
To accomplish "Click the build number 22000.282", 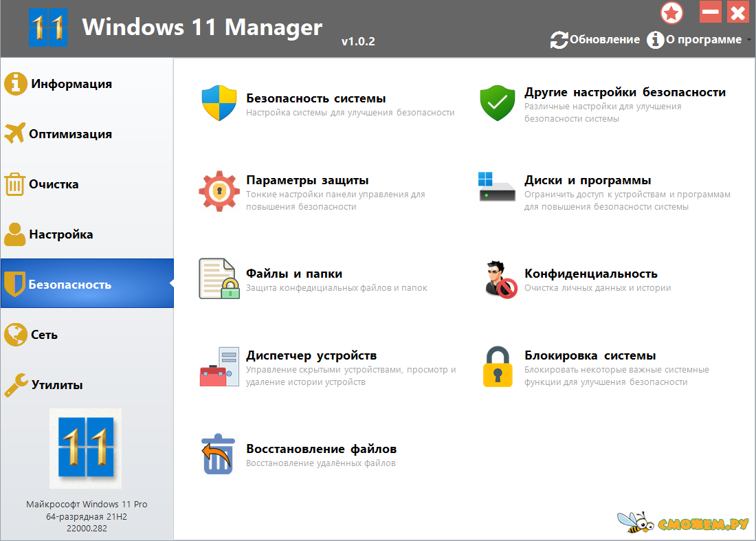I will [87, 529].
